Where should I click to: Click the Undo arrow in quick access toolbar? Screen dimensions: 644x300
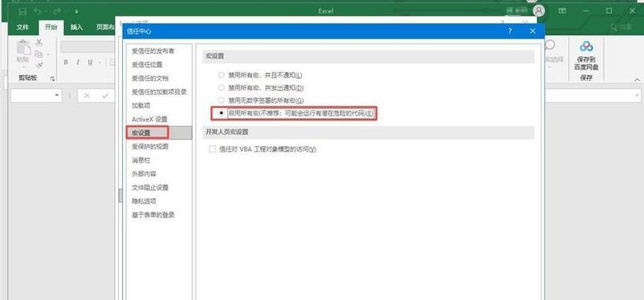(37, 11)
